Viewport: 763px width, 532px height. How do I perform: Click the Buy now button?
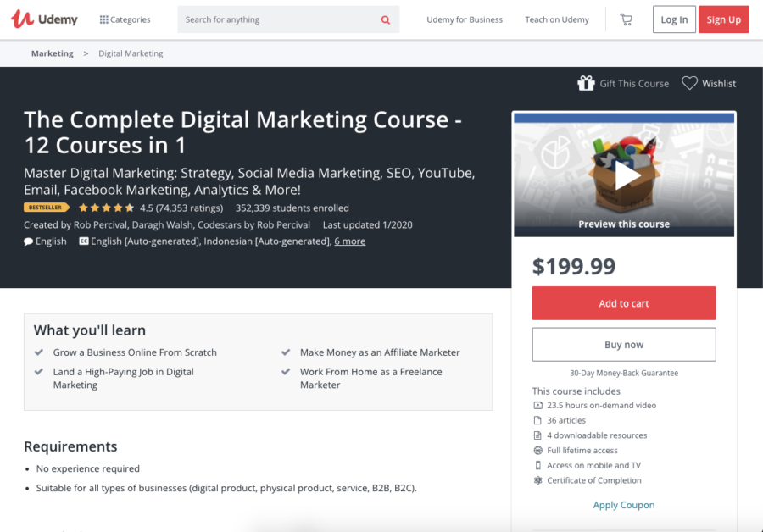624,345
